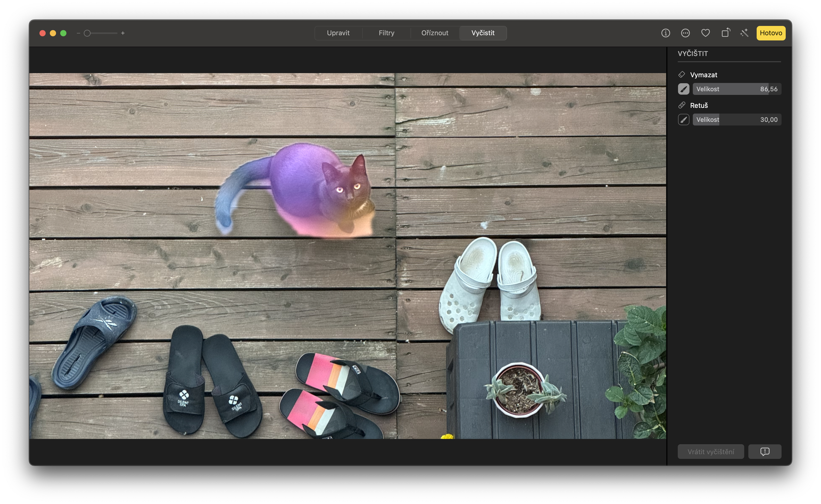This screenshot has height=504, width=821.
Task: Switch to the Filtry tab
Action: (x=386, y=33)
